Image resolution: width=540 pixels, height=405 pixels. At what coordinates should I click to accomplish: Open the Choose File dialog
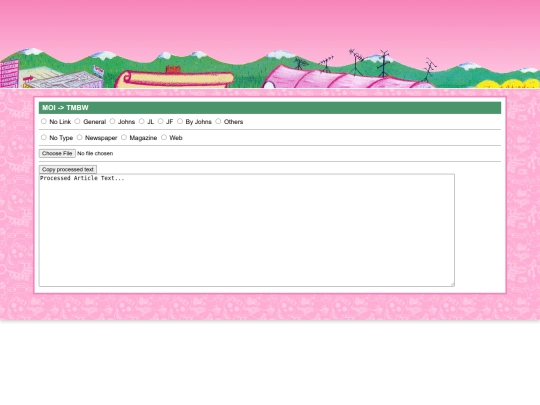(x=57, y=154)
